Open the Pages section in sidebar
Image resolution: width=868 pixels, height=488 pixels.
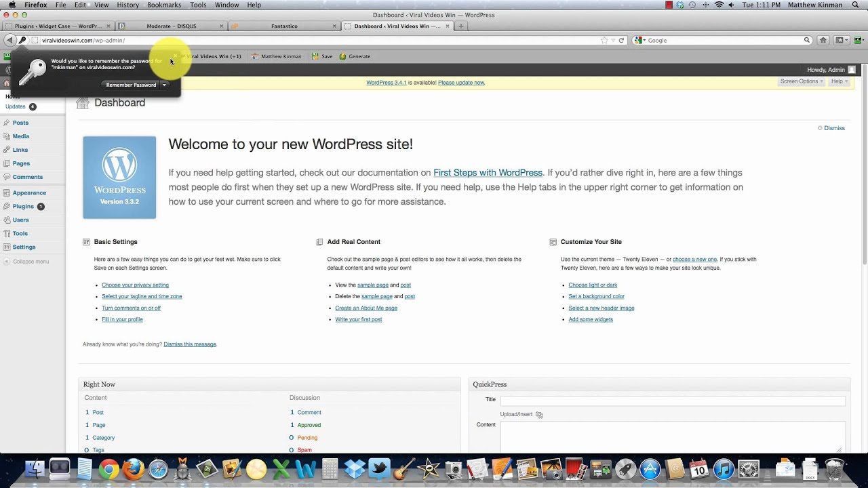pyautogui.click(x=21, y=163)
